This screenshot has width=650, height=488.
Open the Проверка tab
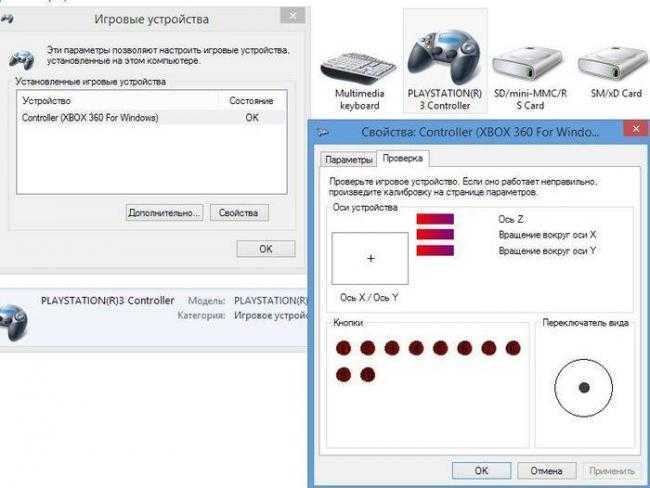point(403,159)
